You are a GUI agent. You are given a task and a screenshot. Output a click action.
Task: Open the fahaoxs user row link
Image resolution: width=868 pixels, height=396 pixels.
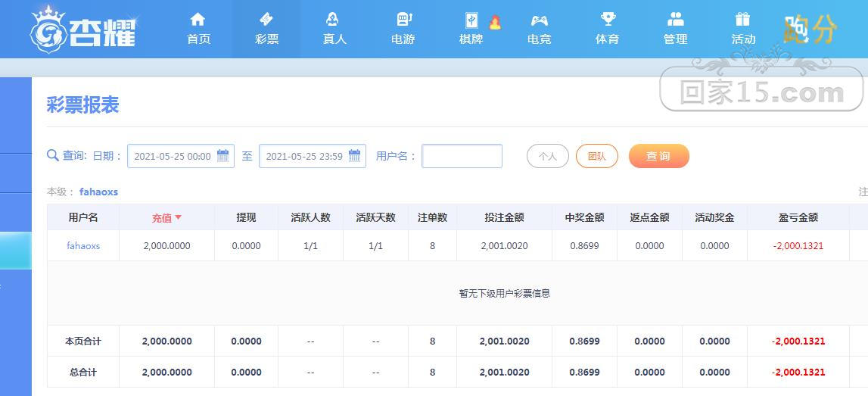coord(83,246)
